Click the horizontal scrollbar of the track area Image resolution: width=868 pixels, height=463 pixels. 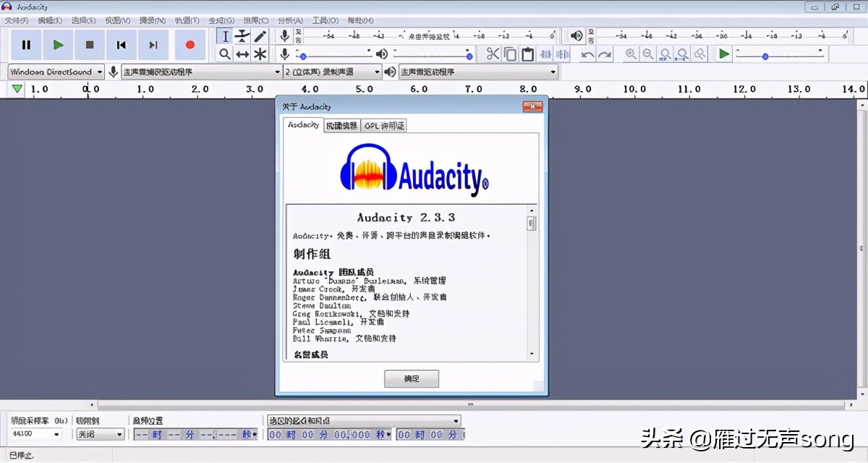pyautogui.click(x=470, y=405)
